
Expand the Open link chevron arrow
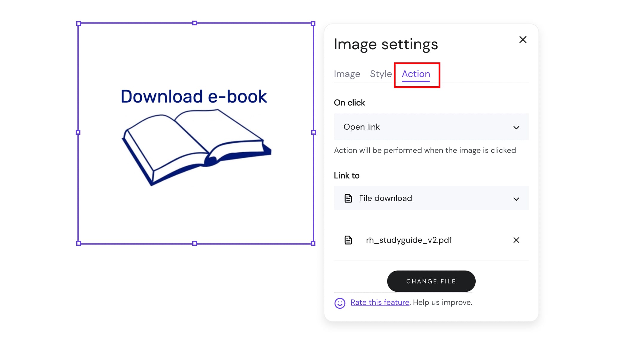(516, 128)
